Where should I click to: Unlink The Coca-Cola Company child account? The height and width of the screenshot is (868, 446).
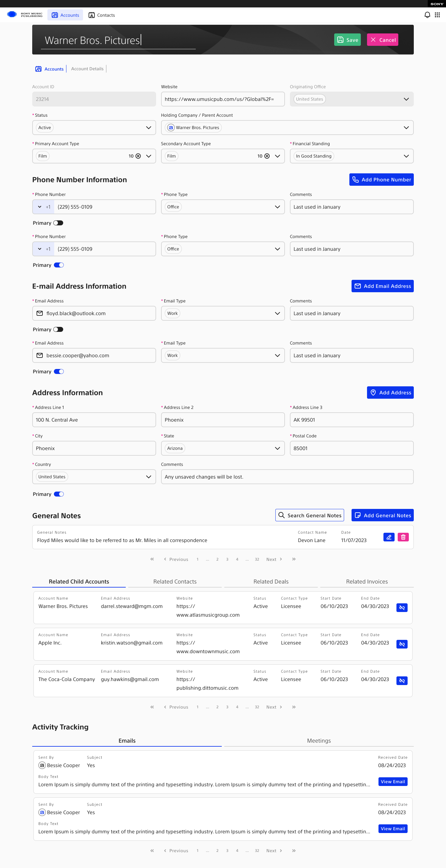[402, 681]
